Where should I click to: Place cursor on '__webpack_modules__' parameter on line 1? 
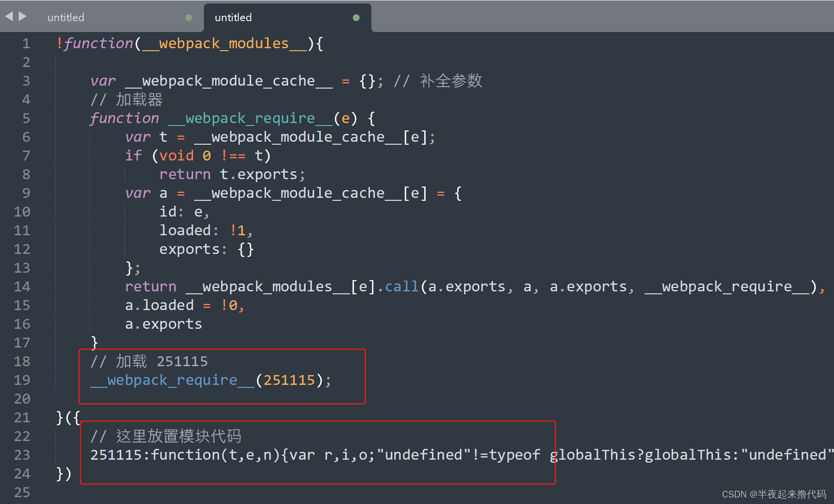click(x=224, y=44)
